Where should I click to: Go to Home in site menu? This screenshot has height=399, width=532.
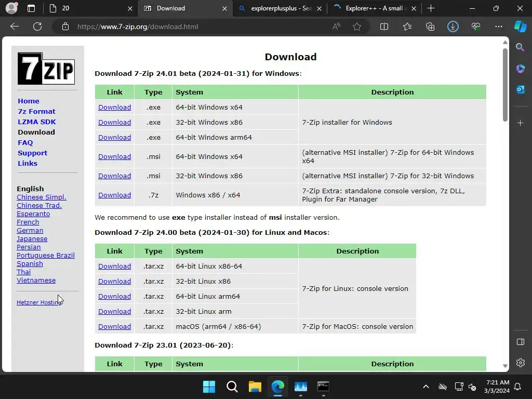point(29,101)
